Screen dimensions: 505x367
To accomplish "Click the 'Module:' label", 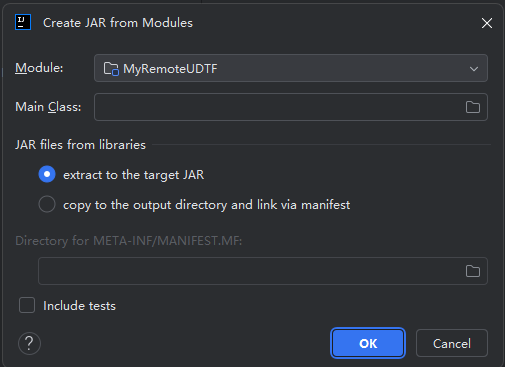I will (x=39, y=68).
